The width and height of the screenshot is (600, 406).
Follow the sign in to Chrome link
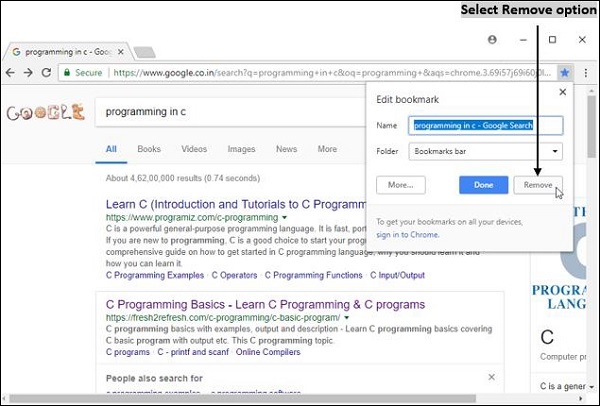click(408, 234)
